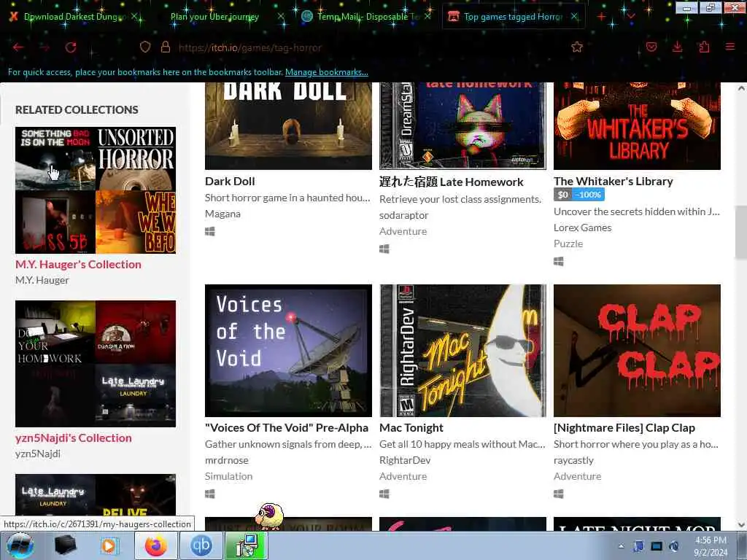Viewport: 747px width, 560px height.
Task: Reload the itch.io page
Action: coord(71,47)
